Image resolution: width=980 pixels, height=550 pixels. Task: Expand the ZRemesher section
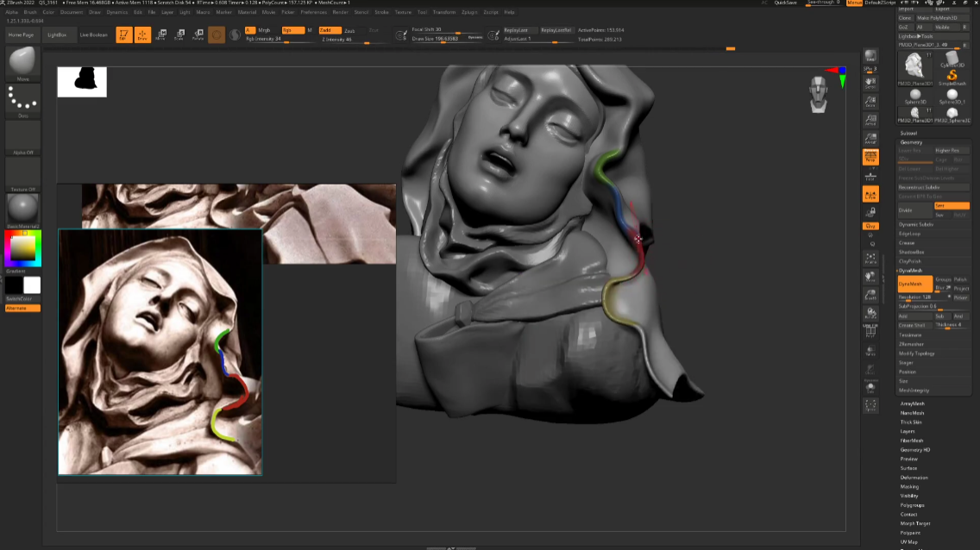click(911, 344)
